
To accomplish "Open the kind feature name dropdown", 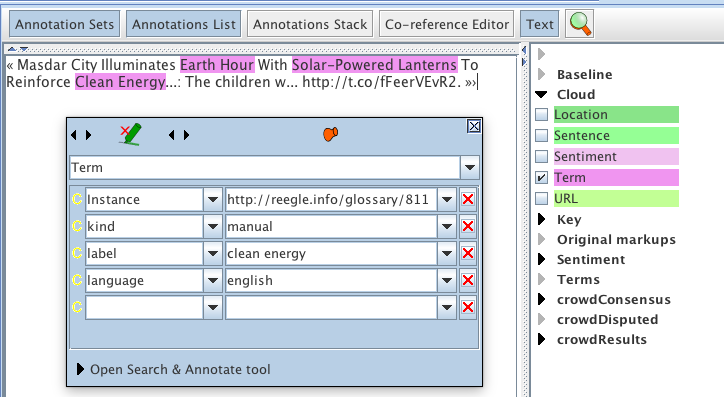I will (x=213, y=226).
